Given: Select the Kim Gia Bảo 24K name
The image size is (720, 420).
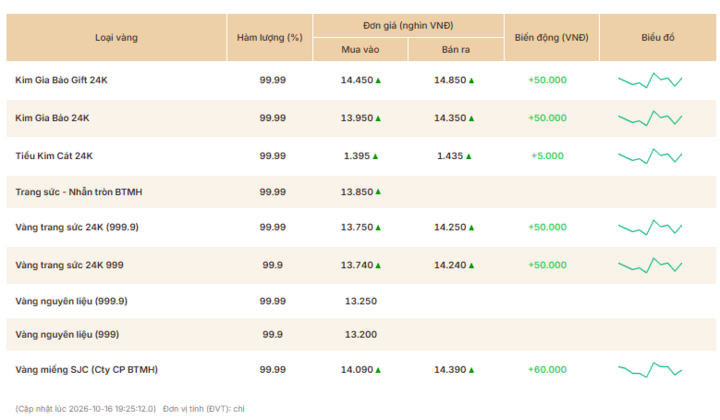Looking at the screenshot, I should 52,118.
